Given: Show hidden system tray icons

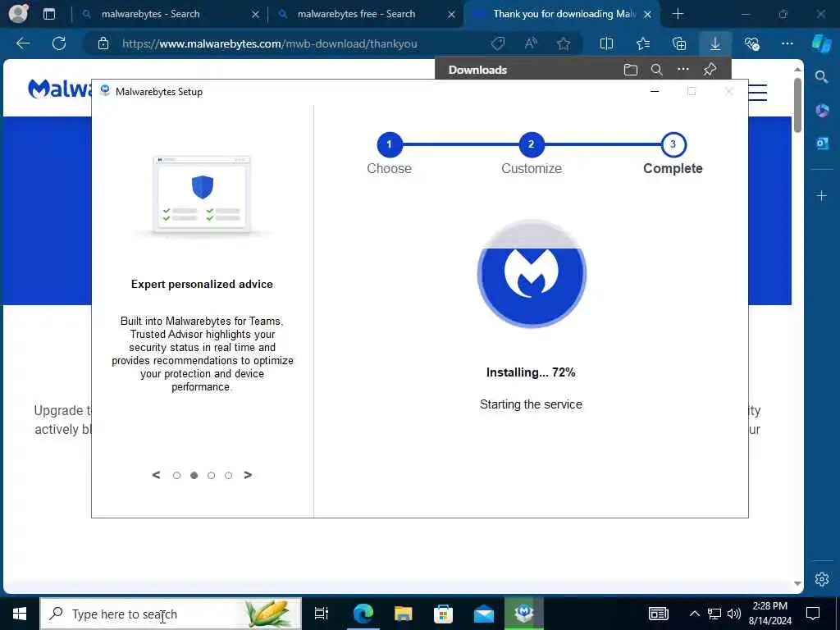Looking at the screenshot, I should click(x=694, y=614).
